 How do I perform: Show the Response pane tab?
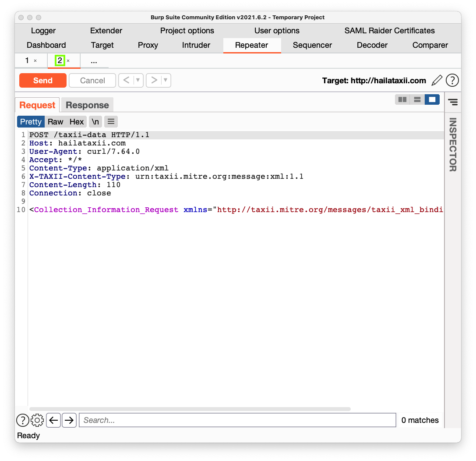click(88, 105)
